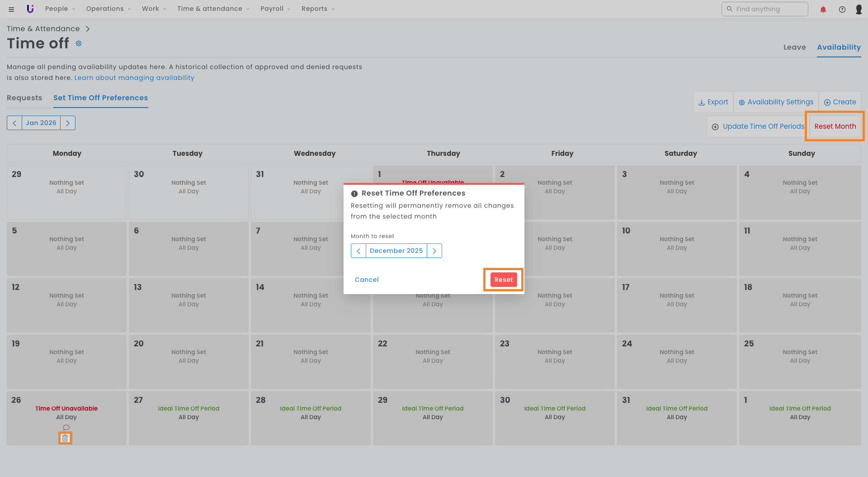
Task: Confirm with the red Reset button
Action: point(503,280)
